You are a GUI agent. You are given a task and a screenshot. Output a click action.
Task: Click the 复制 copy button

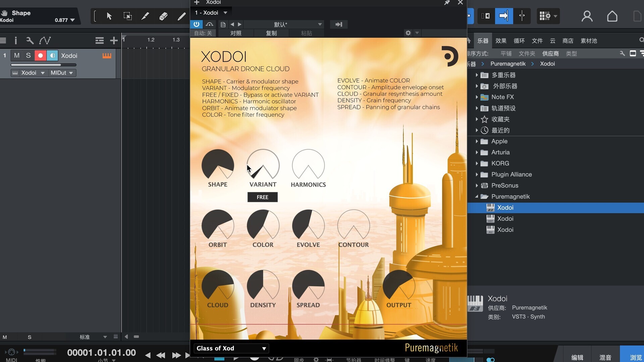point(271,33)
